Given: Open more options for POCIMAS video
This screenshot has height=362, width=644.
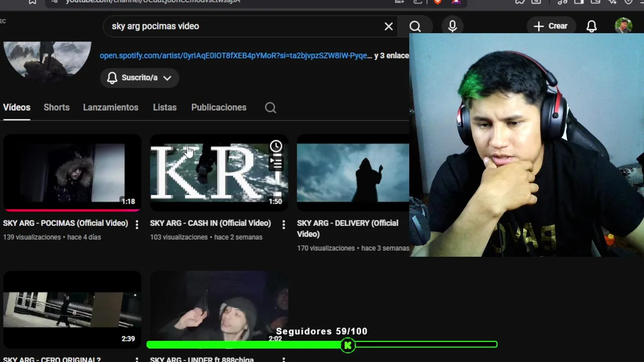Looking at the screenshot, I should click(137, 225).
